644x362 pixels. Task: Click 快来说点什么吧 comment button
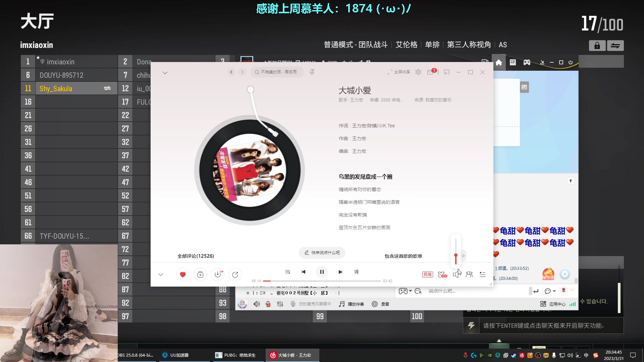click(x=322, y=253)
